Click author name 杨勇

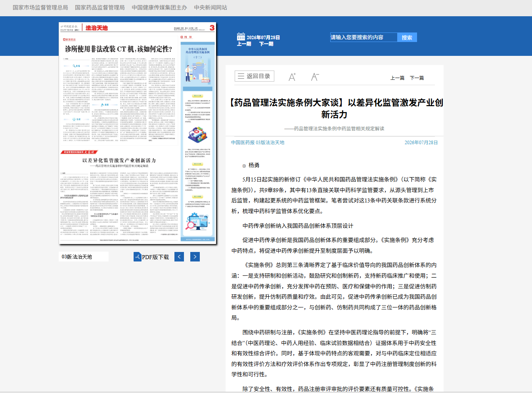pos(254,165)
